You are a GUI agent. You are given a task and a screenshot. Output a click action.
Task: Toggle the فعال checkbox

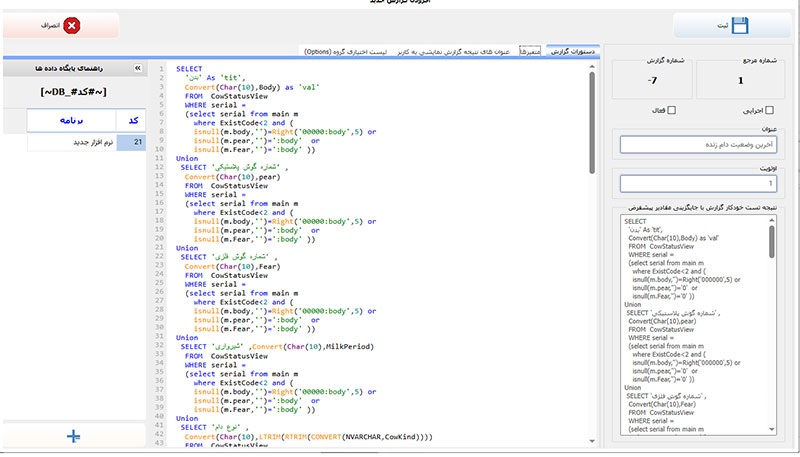tap(671, 111)
